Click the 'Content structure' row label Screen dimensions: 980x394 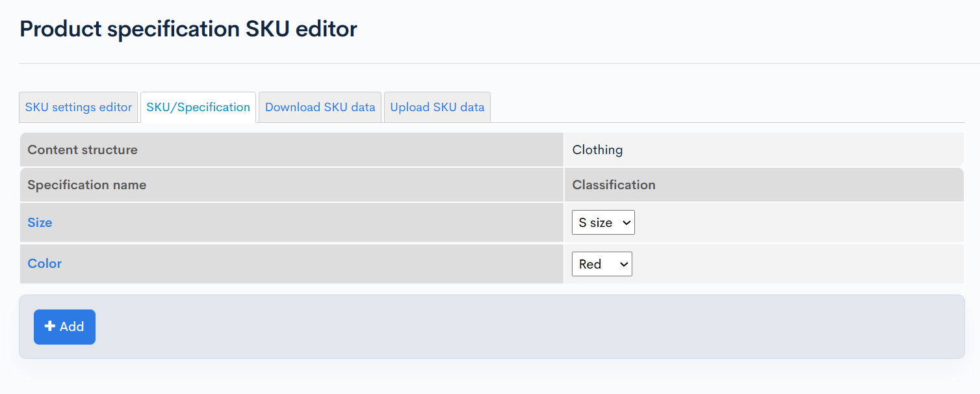pyautogui.click(x=83, y=150)
